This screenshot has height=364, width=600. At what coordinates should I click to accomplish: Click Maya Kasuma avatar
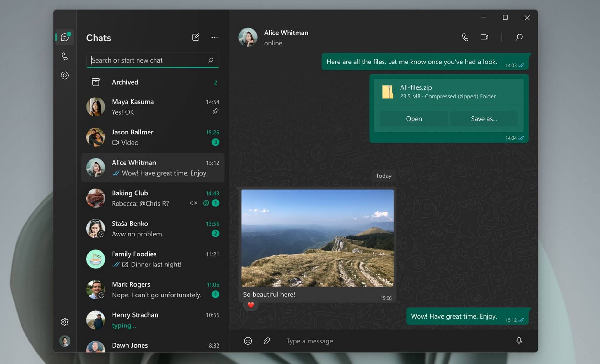pos(95,107)
